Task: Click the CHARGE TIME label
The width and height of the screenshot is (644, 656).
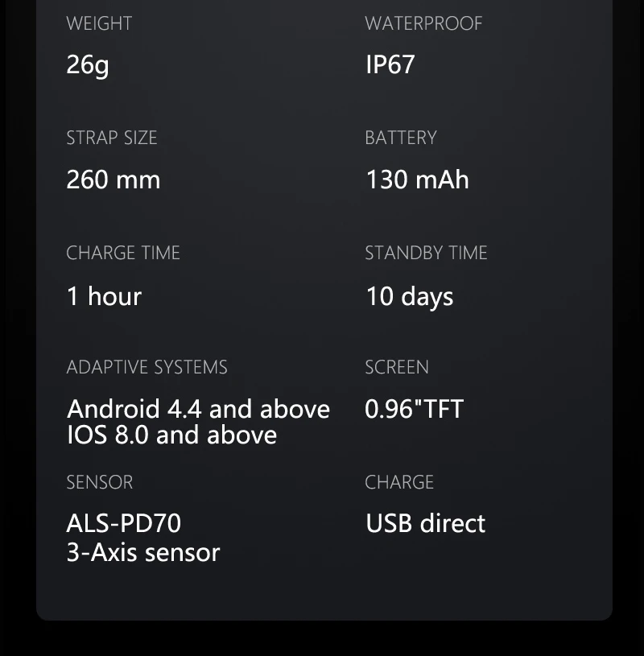Action: pos(123,253)
